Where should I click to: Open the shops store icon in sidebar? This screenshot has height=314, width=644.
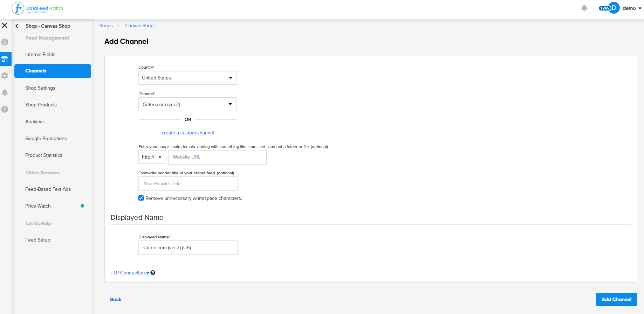[x=5, y=59]
